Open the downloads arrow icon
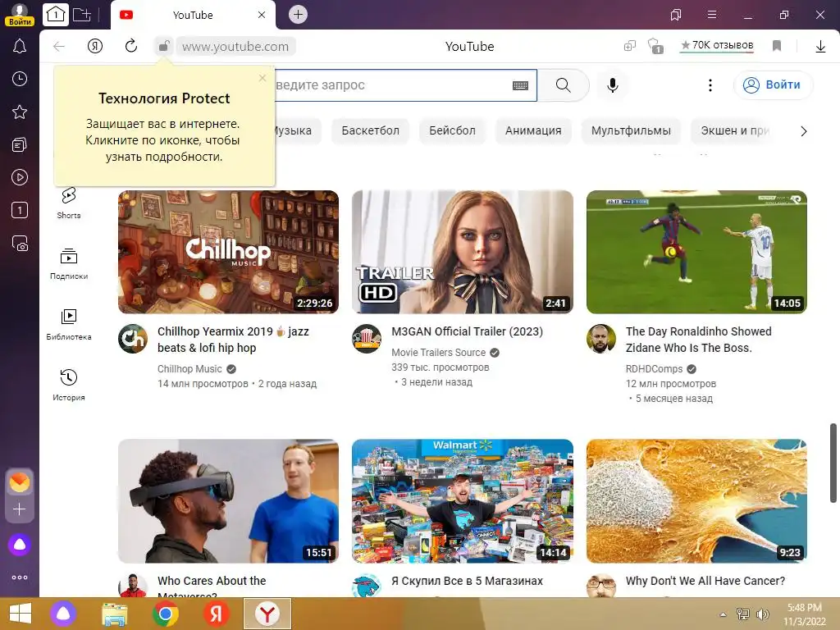Screen dimensions: 840x630 coord(820,47)
